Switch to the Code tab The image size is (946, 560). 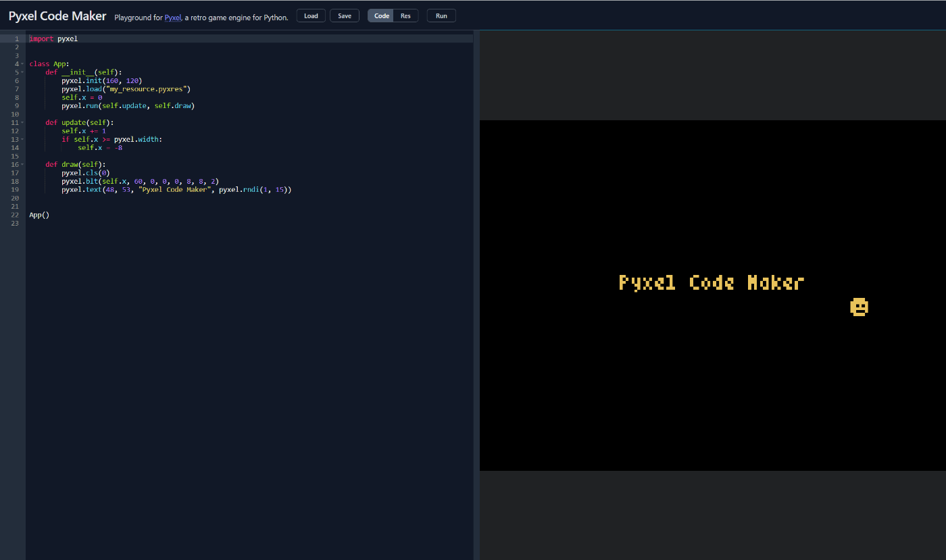(381, 16)
